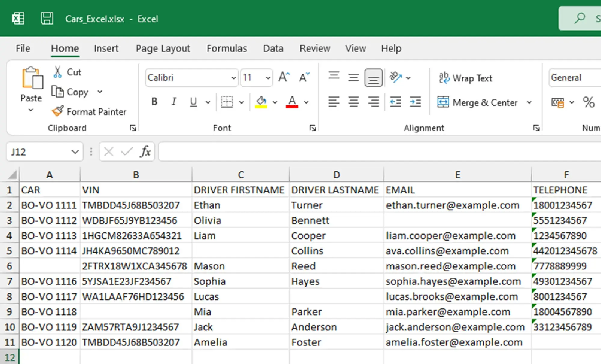
Task: Select row 5 header
Action: [x=9, y=251]
